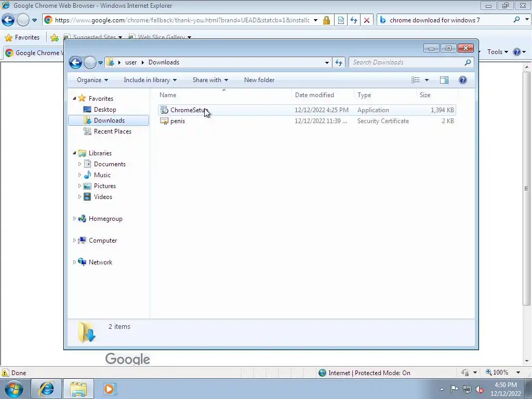Show the preview pane

pyautogui.click(x=444, y=79)
